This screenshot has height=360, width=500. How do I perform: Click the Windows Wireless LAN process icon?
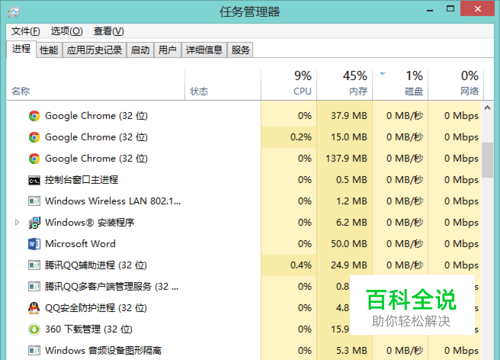[x=34, y=201]
